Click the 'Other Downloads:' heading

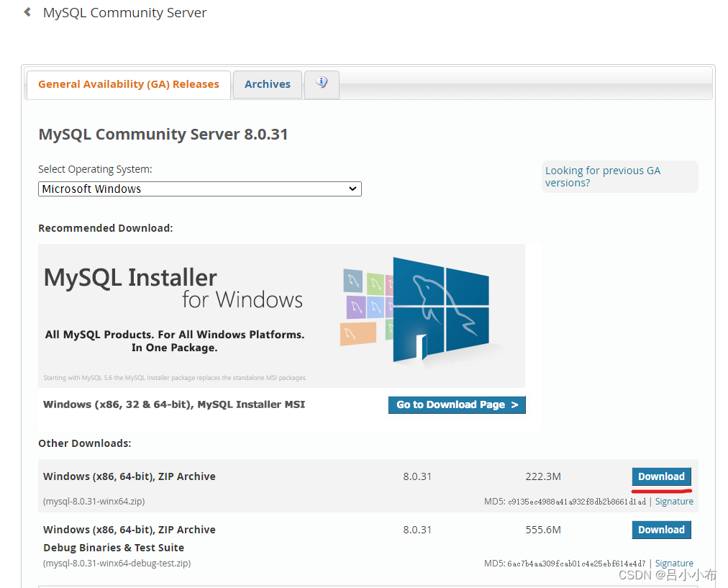[84, 443]
